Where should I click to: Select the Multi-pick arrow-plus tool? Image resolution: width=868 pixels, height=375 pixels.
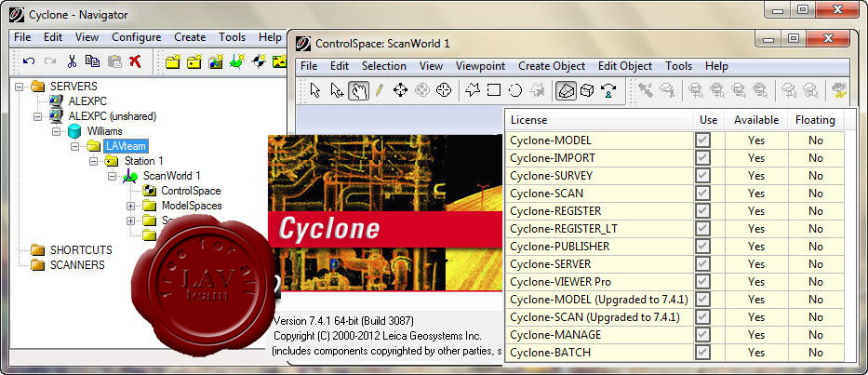337,90
